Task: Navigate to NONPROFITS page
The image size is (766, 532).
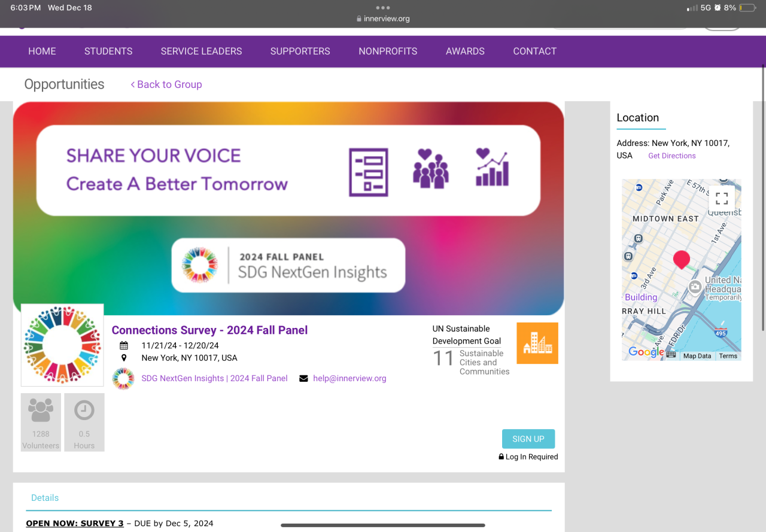Action: [x=388, y=51]
